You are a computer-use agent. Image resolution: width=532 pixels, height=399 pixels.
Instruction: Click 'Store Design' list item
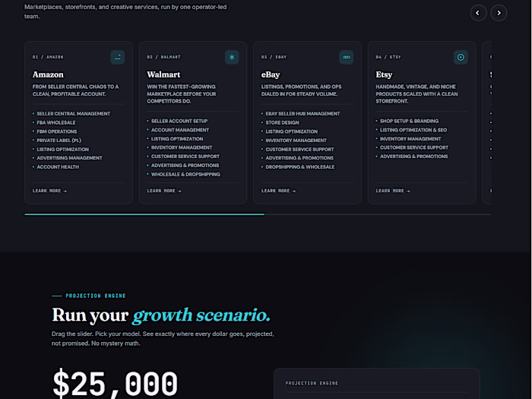[282, 122]
